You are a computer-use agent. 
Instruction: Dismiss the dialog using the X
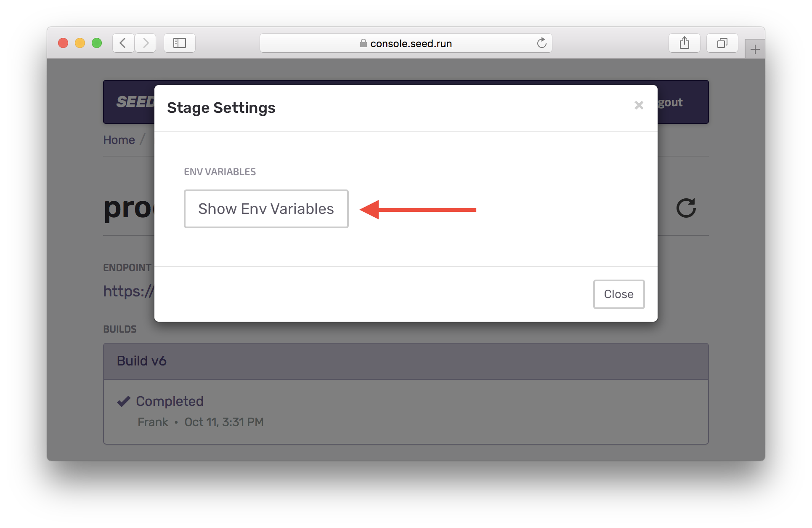tap(639, 106)
